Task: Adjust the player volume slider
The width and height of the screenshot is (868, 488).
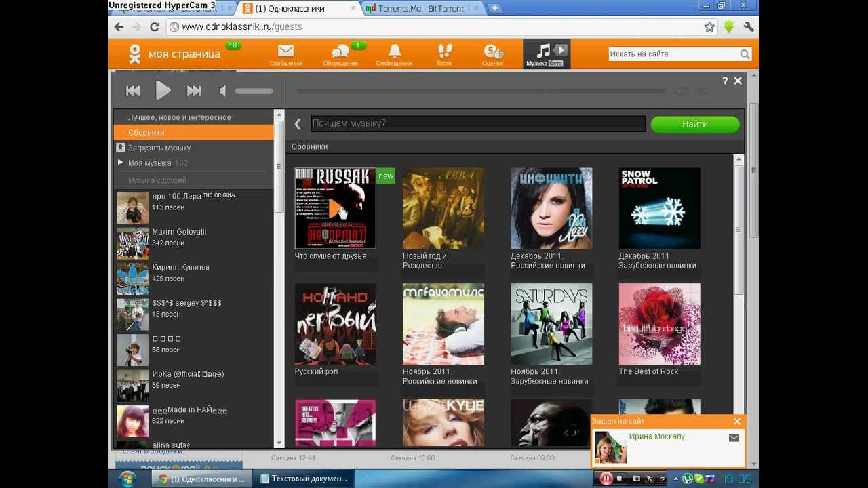Action: (254, 90)
